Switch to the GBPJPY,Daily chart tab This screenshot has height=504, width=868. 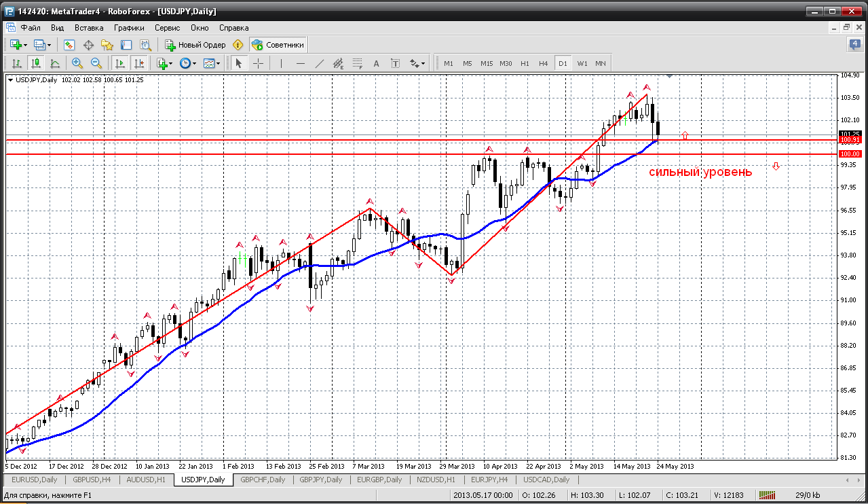pos(321,480)
